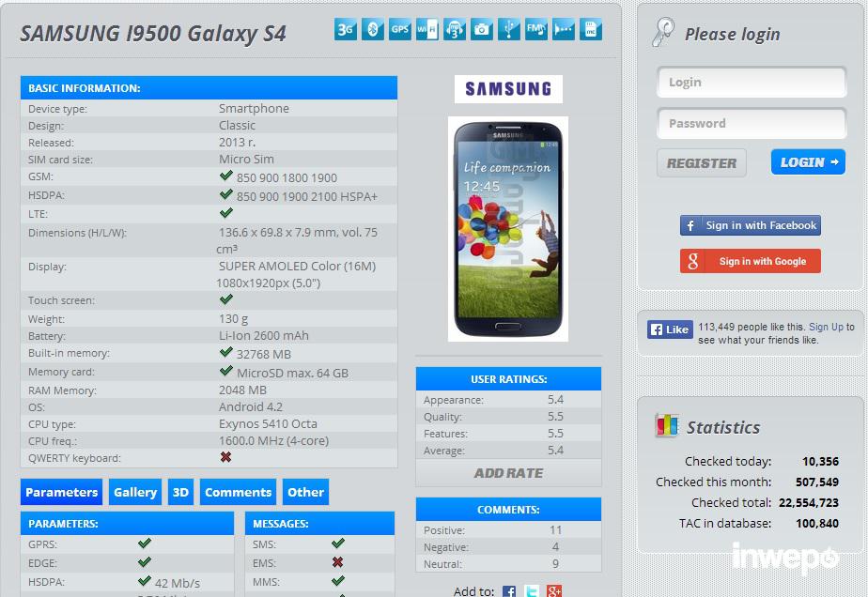The image size is (868, 597).
Task: Open the 3D tab
Action: pyautogui.click(x=180, y=492)
